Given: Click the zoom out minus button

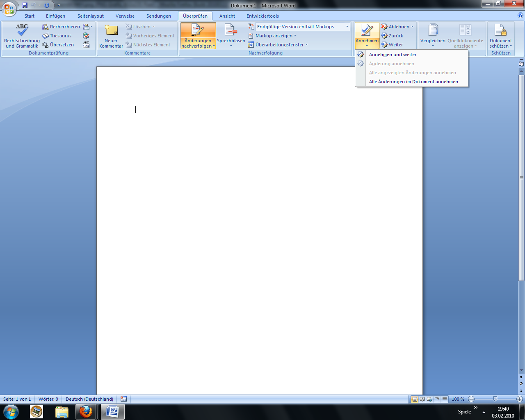Looking at the screenshot, I should pyautogui.click(x=471, y=399).
